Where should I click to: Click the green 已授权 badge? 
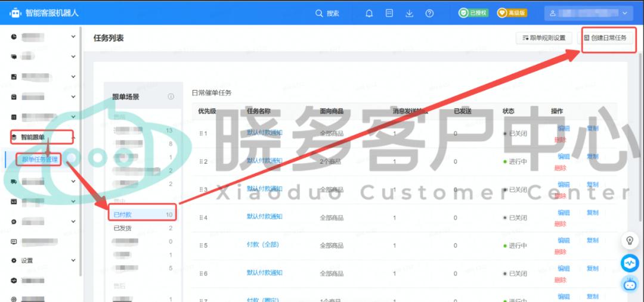point(473,13)
